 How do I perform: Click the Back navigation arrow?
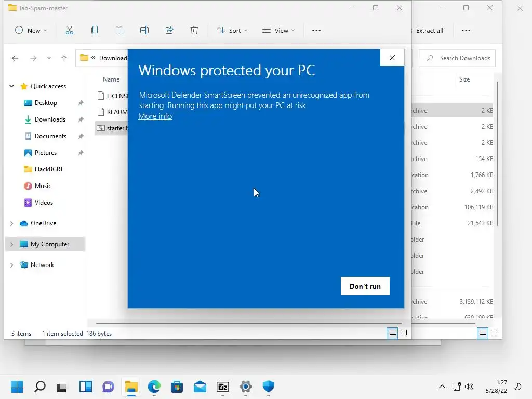[15, 58]
